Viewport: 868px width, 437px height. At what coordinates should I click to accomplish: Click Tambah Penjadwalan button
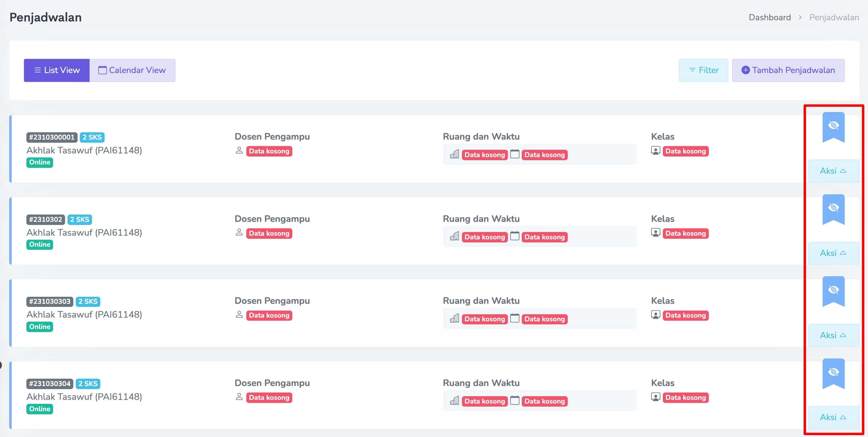pyautogui.click(x=788, y=70)
